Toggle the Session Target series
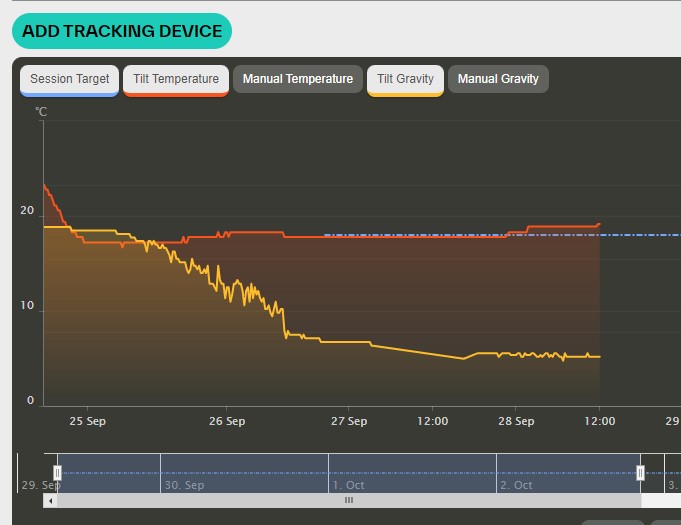Screen dimensions: 681x525 70,80
